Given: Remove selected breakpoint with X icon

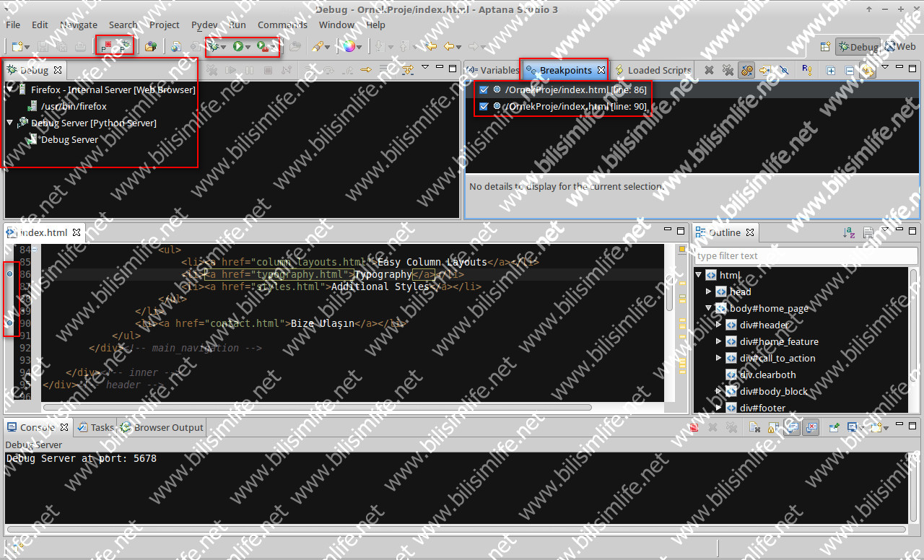Looking at the screenshot, I should click(709, 70).
